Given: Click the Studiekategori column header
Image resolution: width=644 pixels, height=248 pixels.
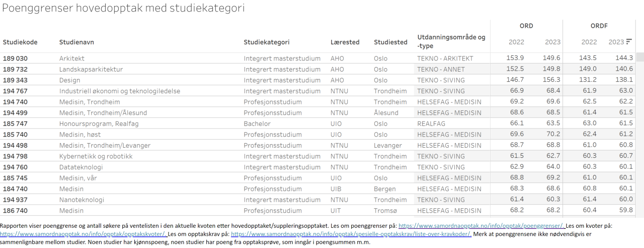Looking at the screenshot, I should 267,42.
